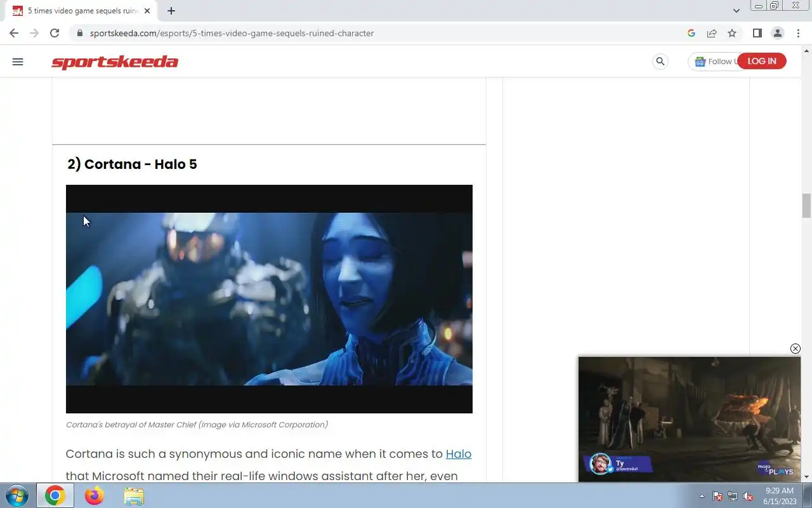Viewport: 812px width, 508px height.
Task: Click image caption about Cortana's betrayal
Action: [197, 425]
